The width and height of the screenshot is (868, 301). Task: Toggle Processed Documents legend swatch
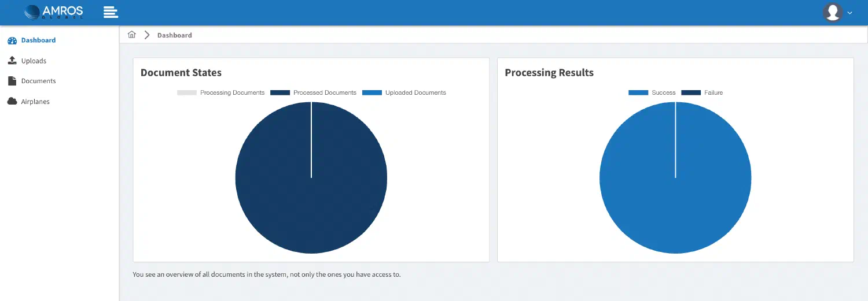pos(280,92)
